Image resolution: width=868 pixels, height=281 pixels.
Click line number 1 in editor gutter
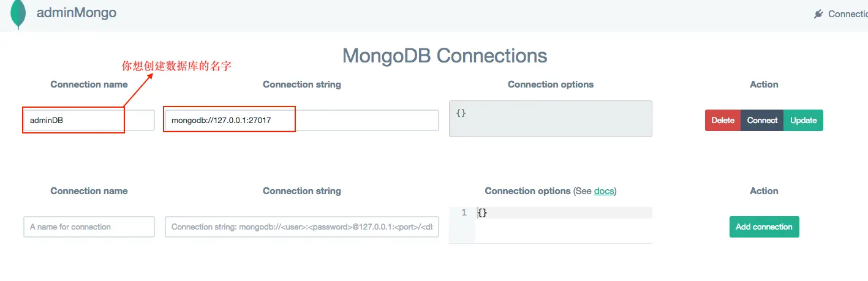[x=464, y=212]
